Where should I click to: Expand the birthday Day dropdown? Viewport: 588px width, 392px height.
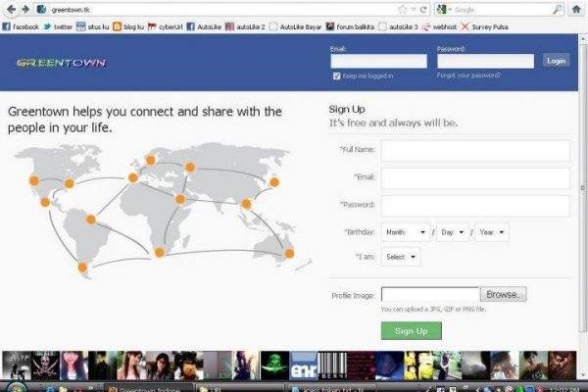click(x=452, y=232)
